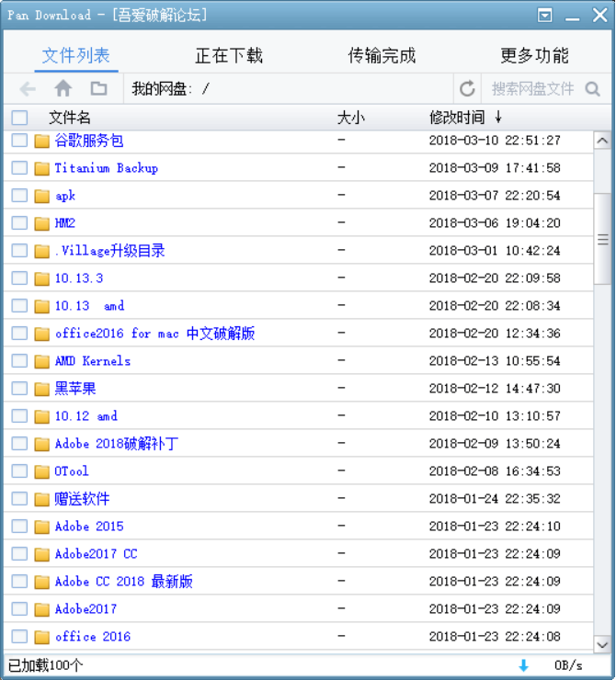
Task: Open office2016 for mac 中文破解版 folder
Action: (154, 334)
